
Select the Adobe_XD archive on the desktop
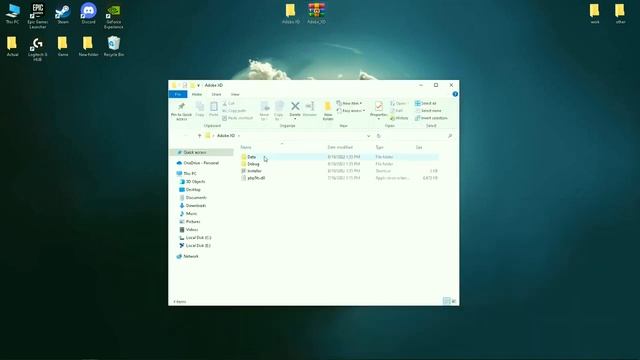click(316, 13)
